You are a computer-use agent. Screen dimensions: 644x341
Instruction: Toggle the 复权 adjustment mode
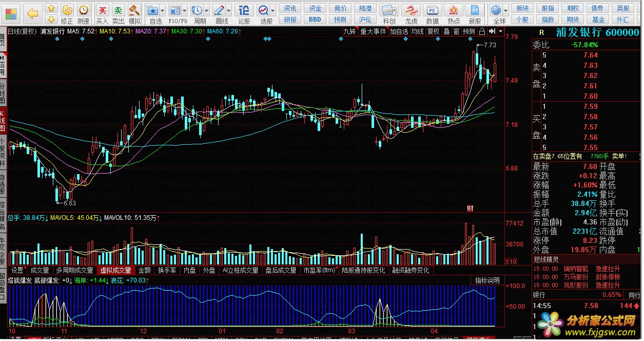[x=434, y=31]
